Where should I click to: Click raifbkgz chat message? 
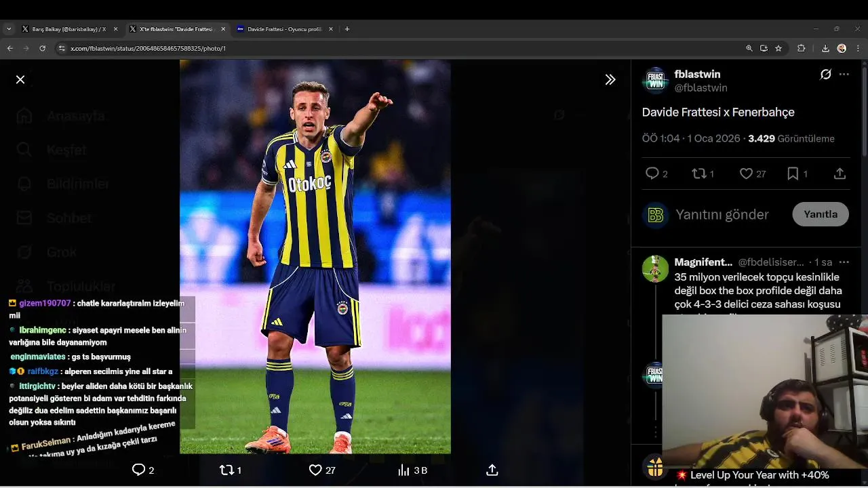(91, 371)
